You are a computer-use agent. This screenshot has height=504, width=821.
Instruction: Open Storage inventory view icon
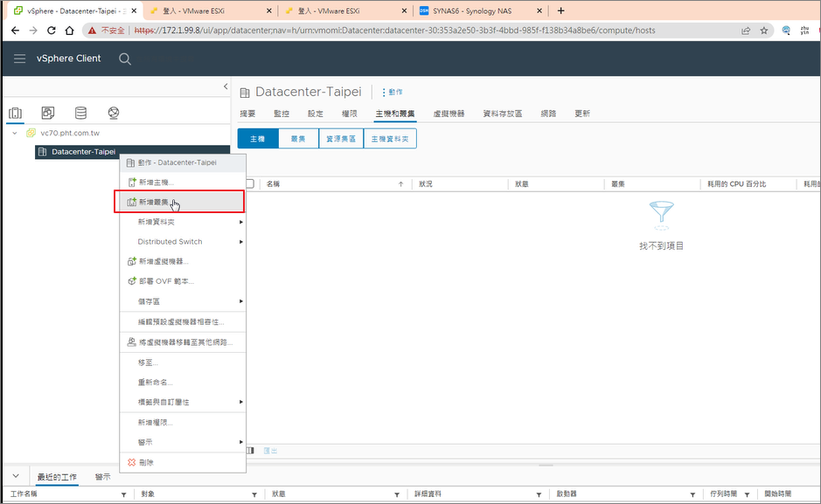(80, 113)
